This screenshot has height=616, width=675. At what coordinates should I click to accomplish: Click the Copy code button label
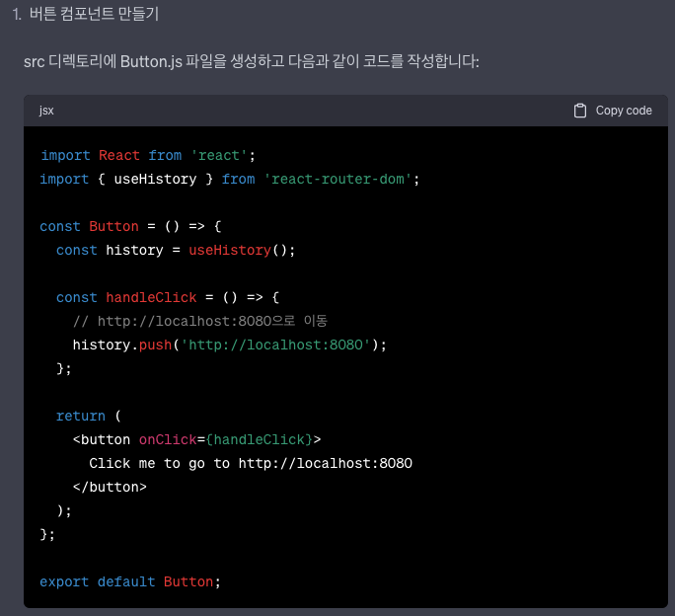click(624, 111)
